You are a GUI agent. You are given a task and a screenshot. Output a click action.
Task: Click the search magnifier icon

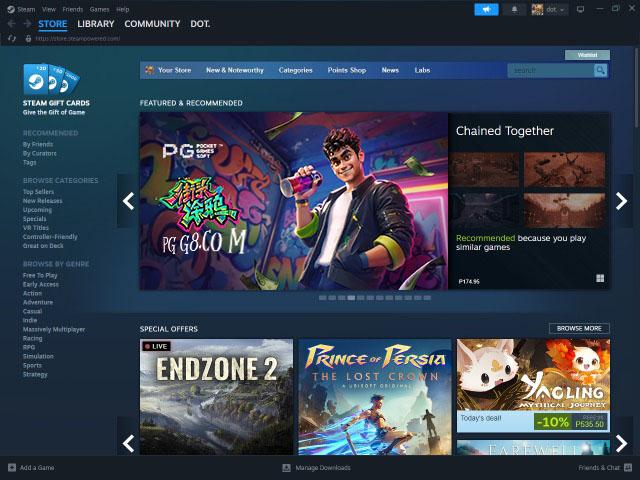[x=600, y=70]
